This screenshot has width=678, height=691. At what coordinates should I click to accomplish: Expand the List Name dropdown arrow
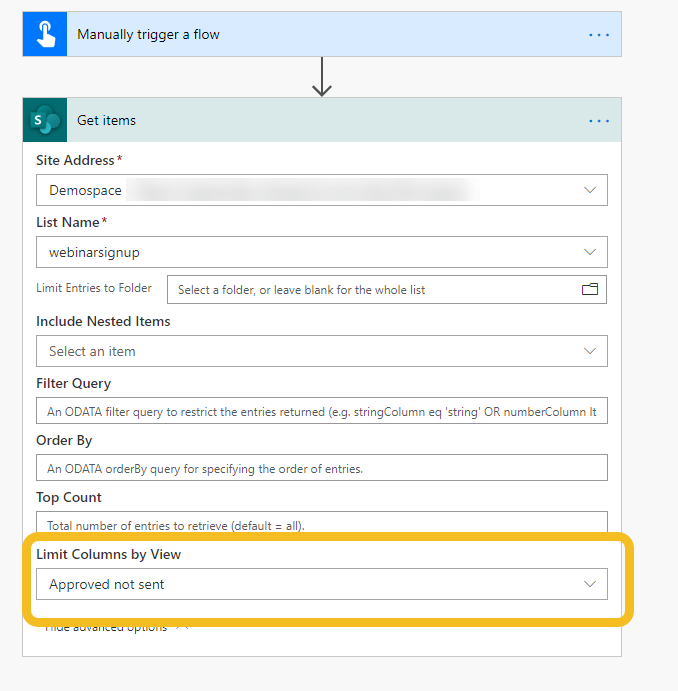click(590, 252)
